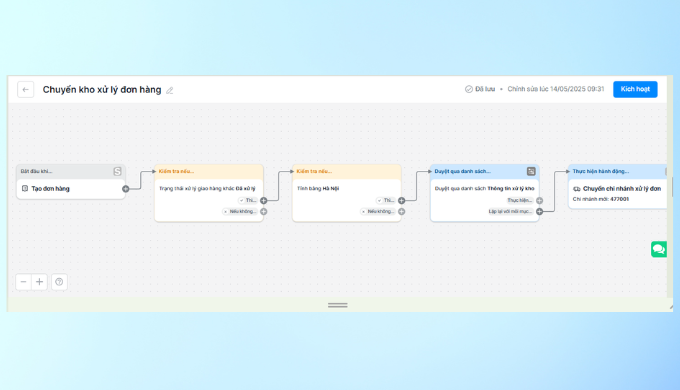Viewport: 680px width, 390px height.
Task: Click the Lặp lại với mỗi mục... chip
Action: click(510, 211)
